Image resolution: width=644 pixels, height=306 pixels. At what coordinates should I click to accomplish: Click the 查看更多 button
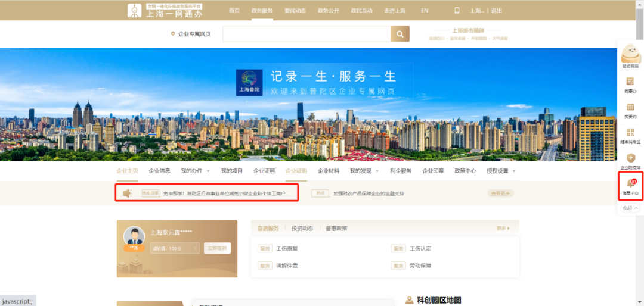pyautogui.click(x=501, y=193)
